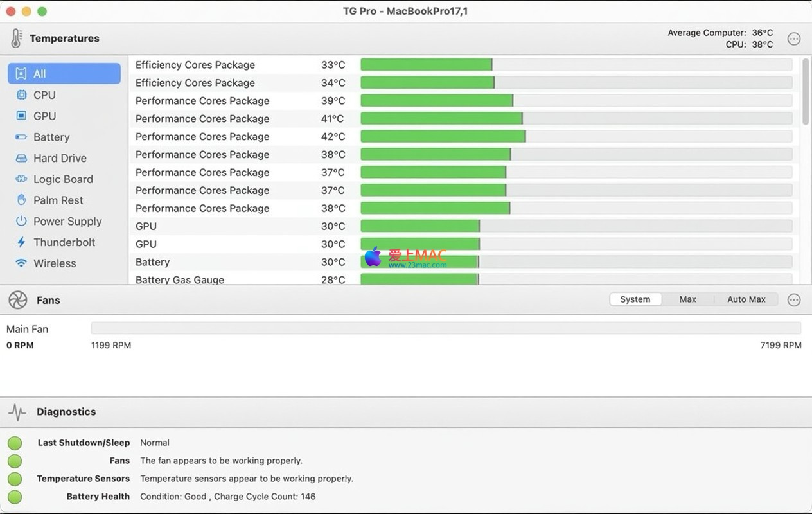812x514 pixels.
Task: Click the temperatures list scrollbar
Action: point(806,92)
